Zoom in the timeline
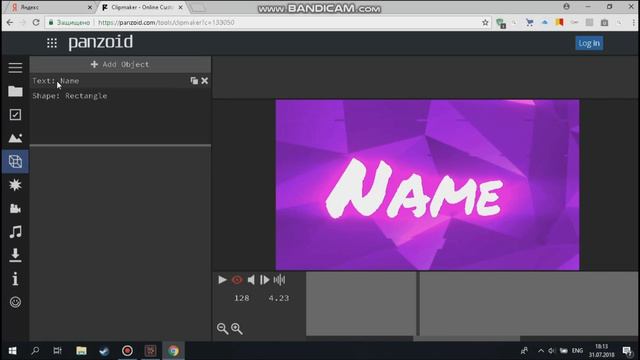This screenshot has width=640, height=360. click(x=237, y=329)
